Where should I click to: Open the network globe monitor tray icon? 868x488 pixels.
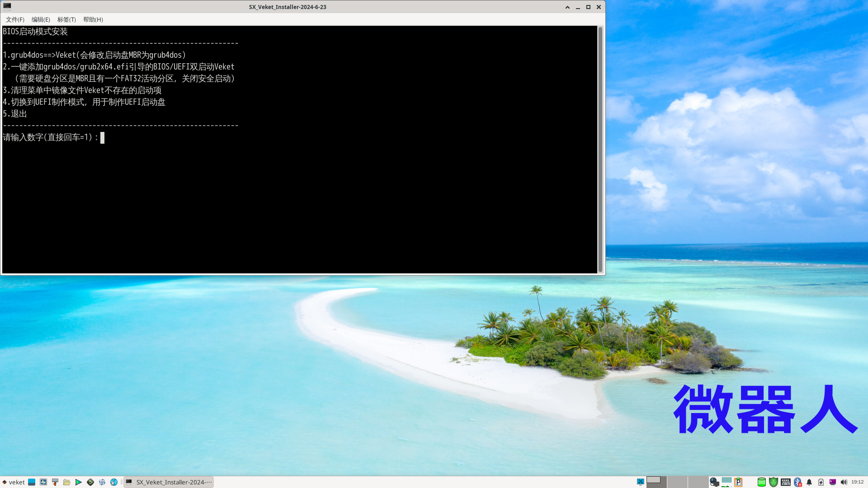tap(714, 482)
